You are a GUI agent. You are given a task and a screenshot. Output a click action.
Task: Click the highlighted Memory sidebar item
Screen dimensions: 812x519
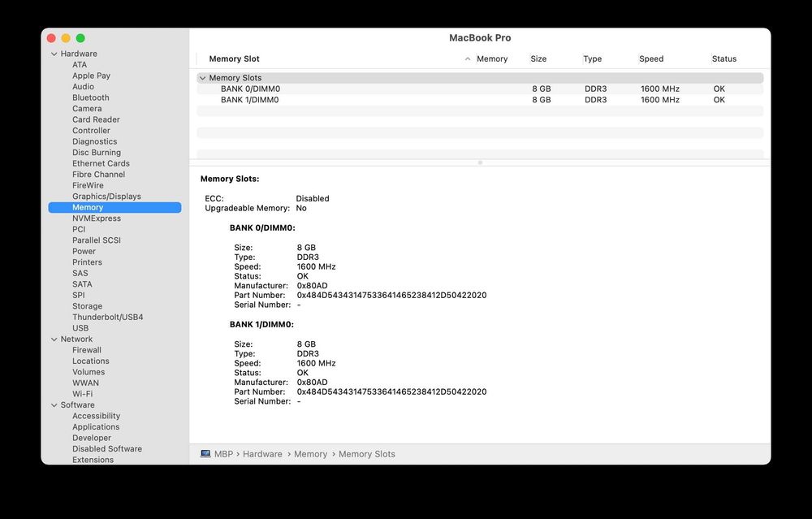click(115, 207)
